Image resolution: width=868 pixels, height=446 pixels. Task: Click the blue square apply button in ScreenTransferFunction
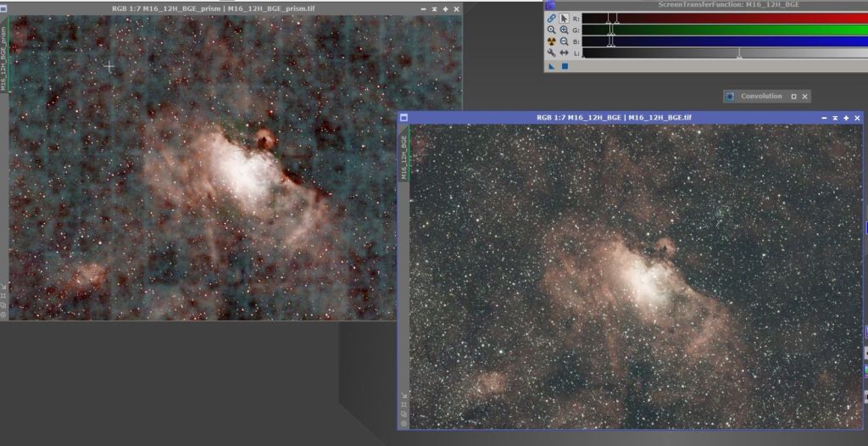[x=565, y=66]
